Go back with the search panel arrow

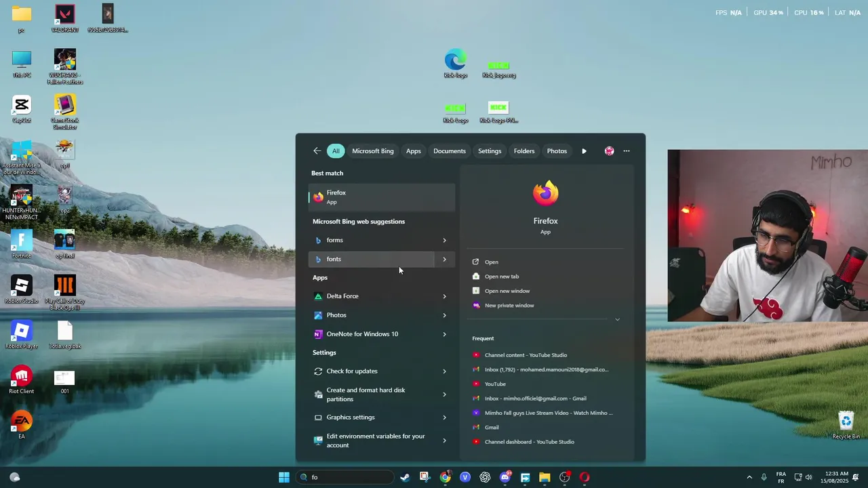tap(317, 151)
